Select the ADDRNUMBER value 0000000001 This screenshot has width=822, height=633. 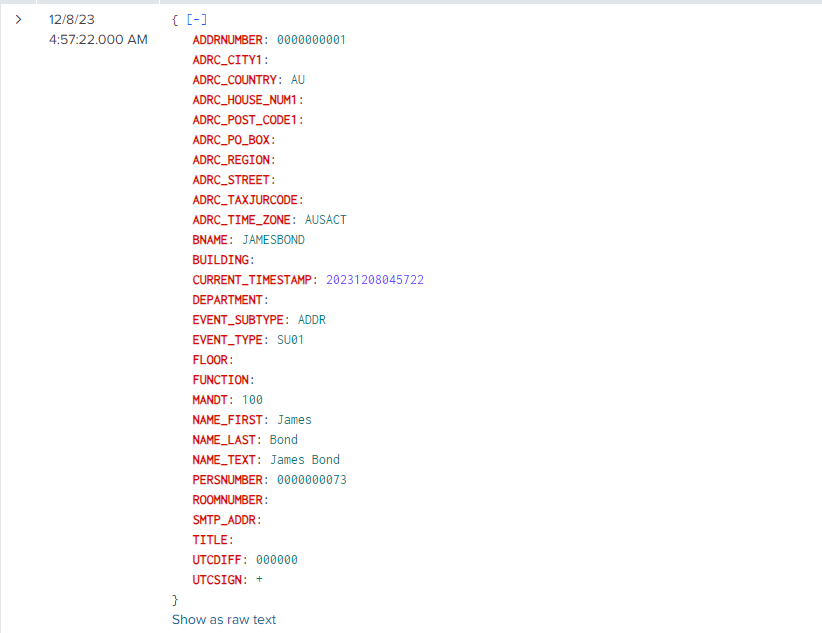(311, 40)
